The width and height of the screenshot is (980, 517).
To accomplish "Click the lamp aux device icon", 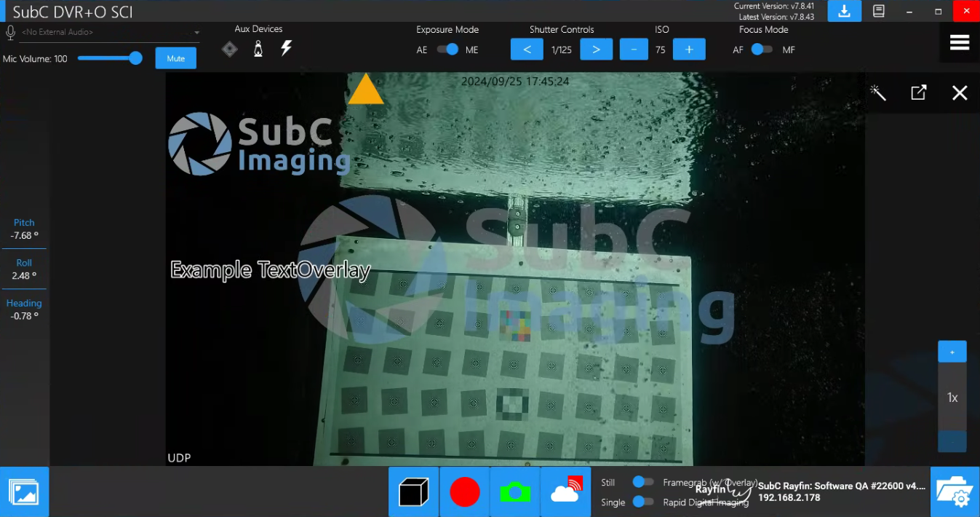I will point(258,49).
